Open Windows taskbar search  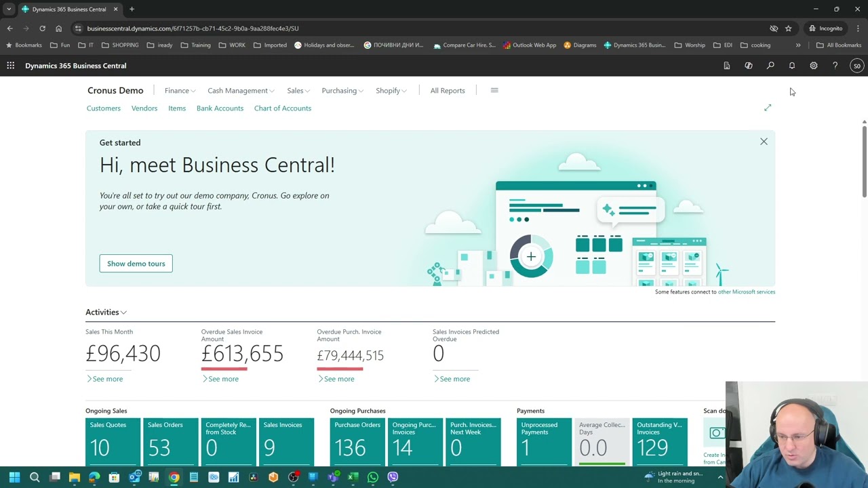click(35, 477)
